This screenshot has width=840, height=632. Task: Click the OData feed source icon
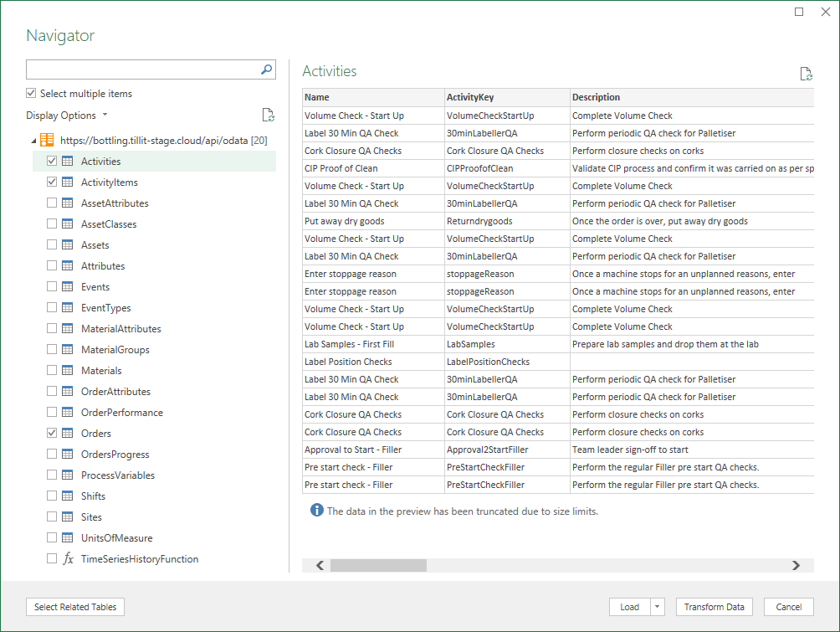click(48, 141)
